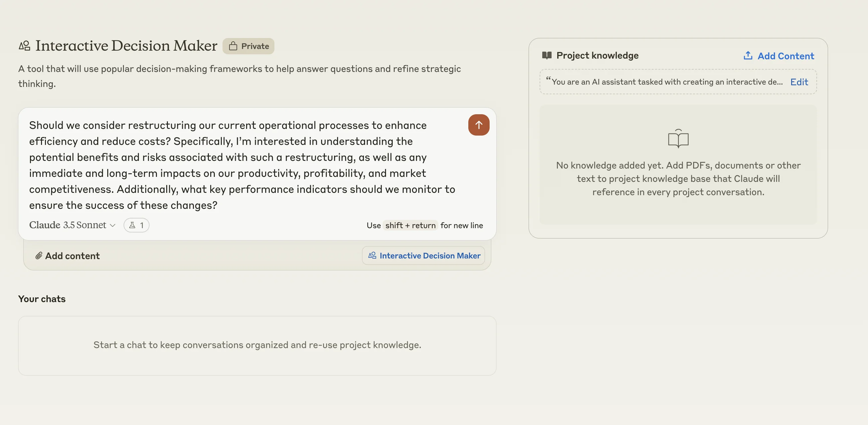
Task: Click the Project knowledge book icon
Action: 547,55
